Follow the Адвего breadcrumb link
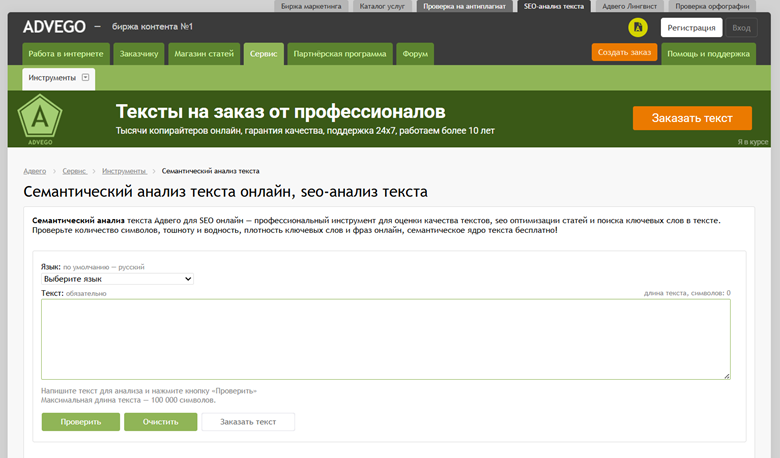Image resolution: width=780 pixels, height=458 pixels. click(x=35, y=171)
